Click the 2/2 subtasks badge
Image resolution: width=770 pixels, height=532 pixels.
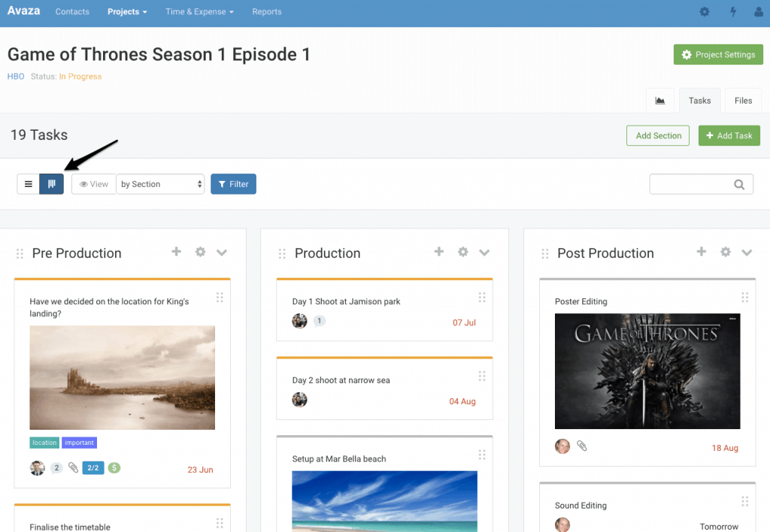[x=93, y=467]
